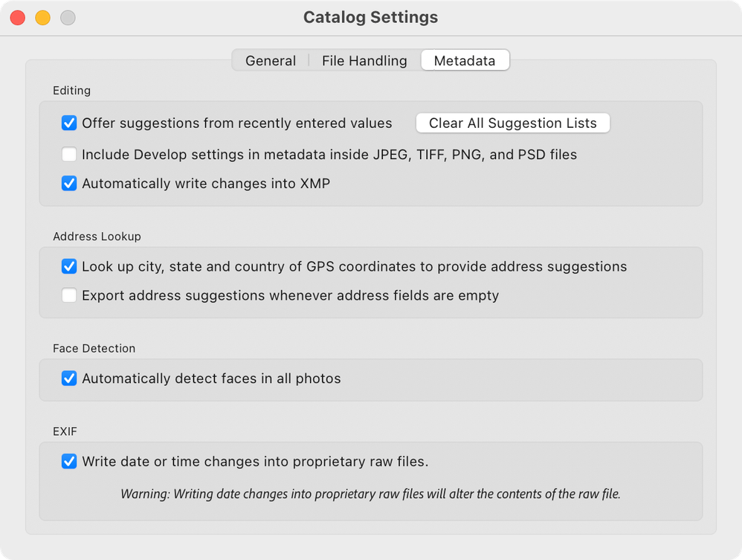Uncheck Write date or time changes checkbox
This screenshot has width=742, height=560.
pyautogui.click(x=69, y=462)
